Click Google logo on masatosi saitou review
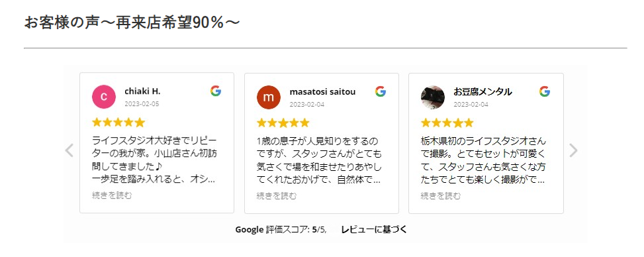Screen dimensions: 644x257 381,91
